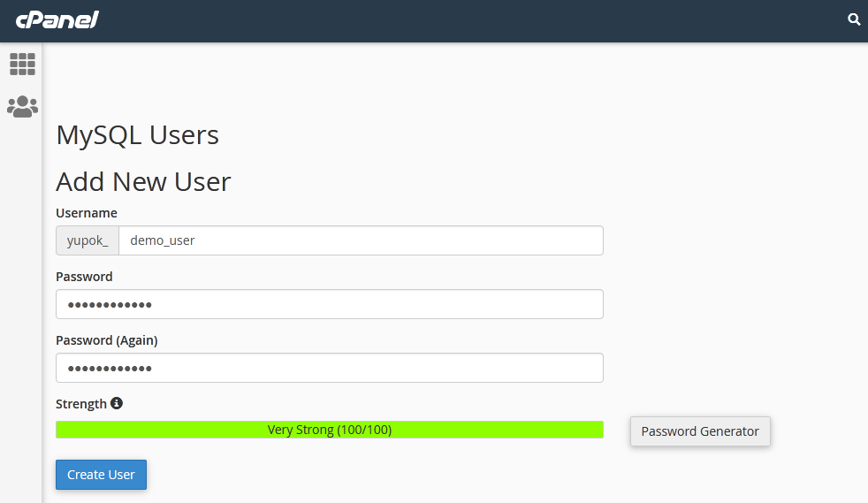868x503 pixels.
Task: Open the User Manager people icon
Action: [22, 107]
